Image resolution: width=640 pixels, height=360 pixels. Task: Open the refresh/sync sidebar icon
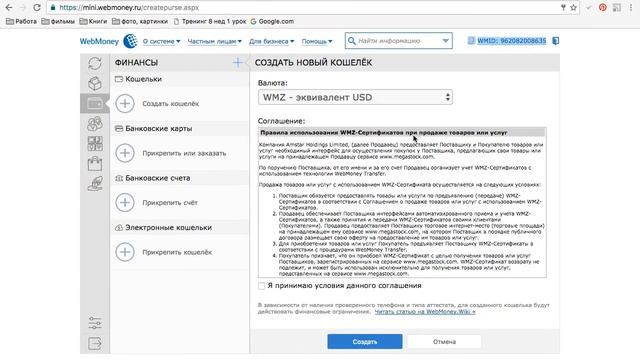point(95,63)
